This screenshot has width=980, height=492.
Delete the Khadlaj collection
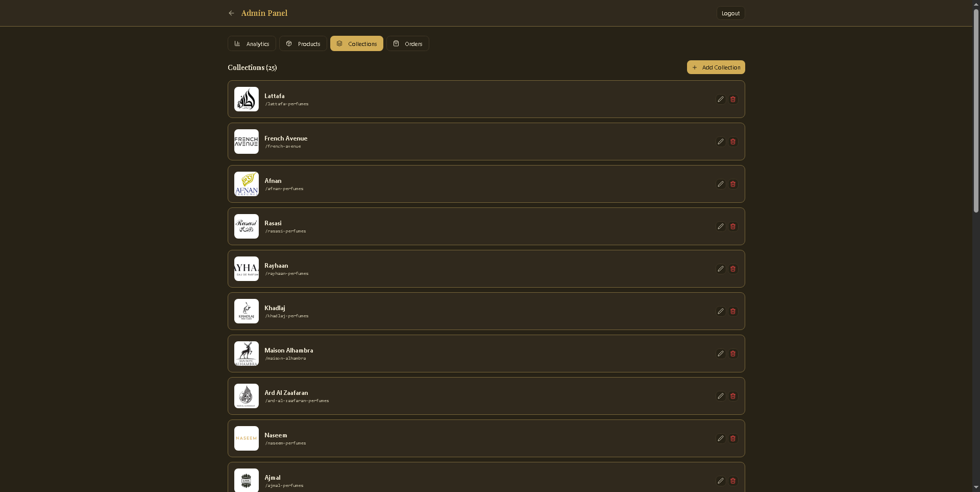733,311
